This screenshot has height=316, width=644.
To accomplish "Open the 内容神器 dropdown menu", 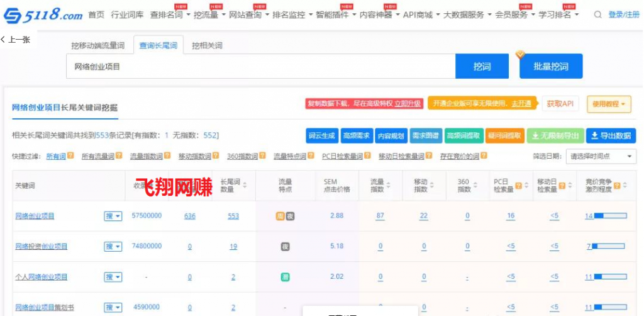I will tap(379, 15).
